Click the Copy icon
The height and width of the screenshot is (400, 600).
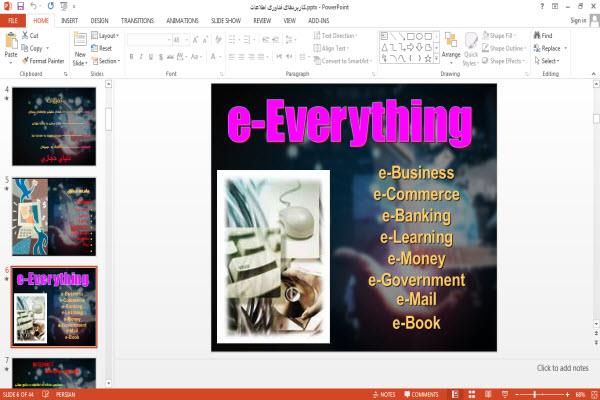coord(24,48)
